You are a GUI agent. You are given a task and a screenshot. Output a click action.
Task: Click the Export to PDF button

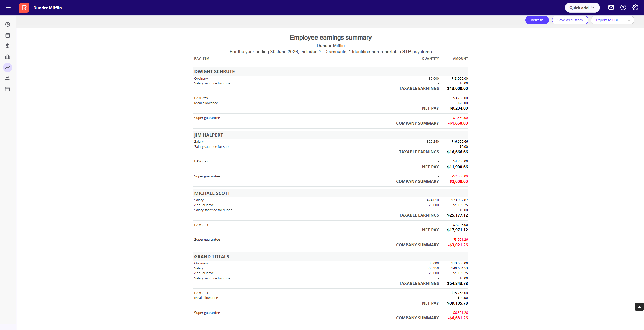click(x=607, y=20)
